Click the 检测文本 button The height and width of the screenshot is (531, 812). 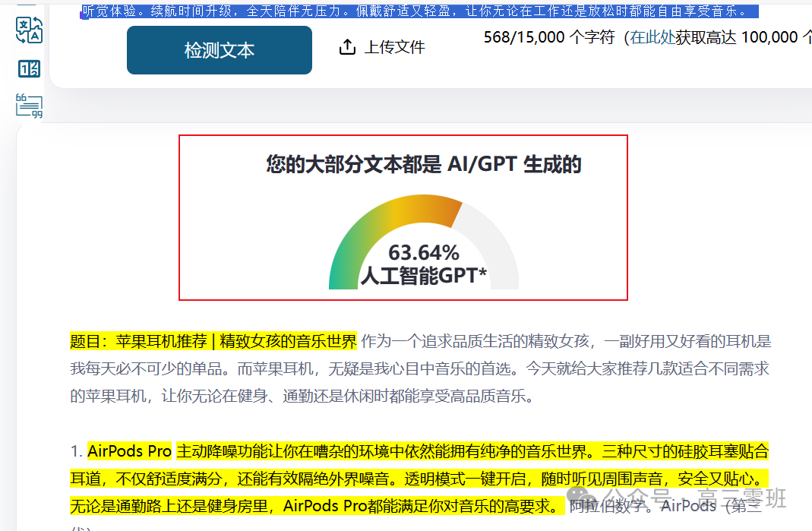(219, 50)
